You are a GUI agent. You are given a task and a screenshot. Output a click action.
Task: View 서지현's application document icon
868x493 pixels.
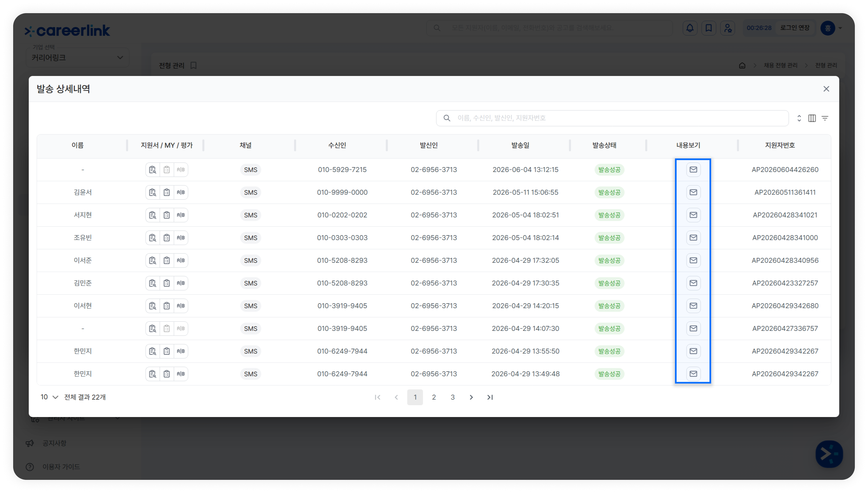point(153,215)
